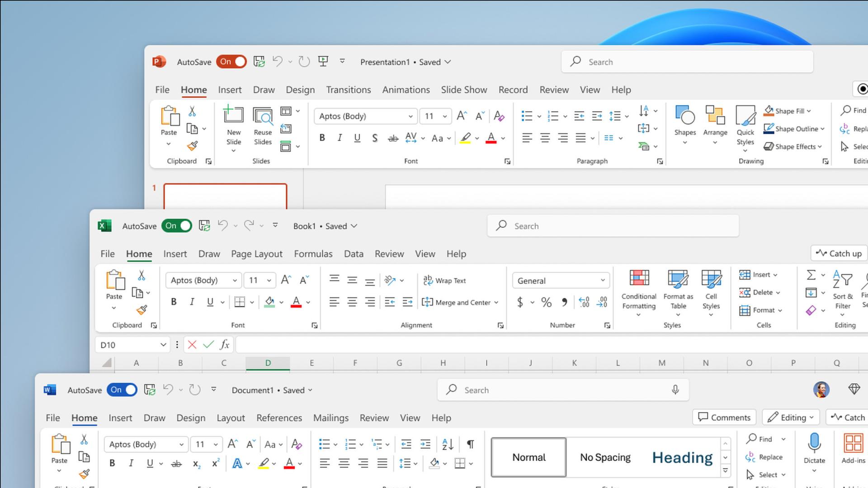The height and width of the screenshot is (488, 868).
Task: Open Comments in Word
Action: 724,417
